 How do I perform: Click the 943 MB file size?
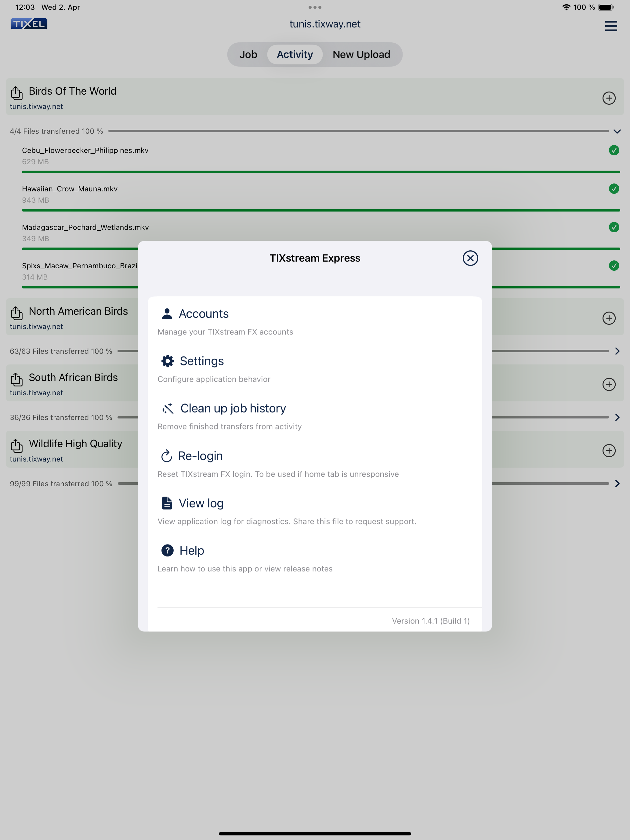[x=35, y=200]
